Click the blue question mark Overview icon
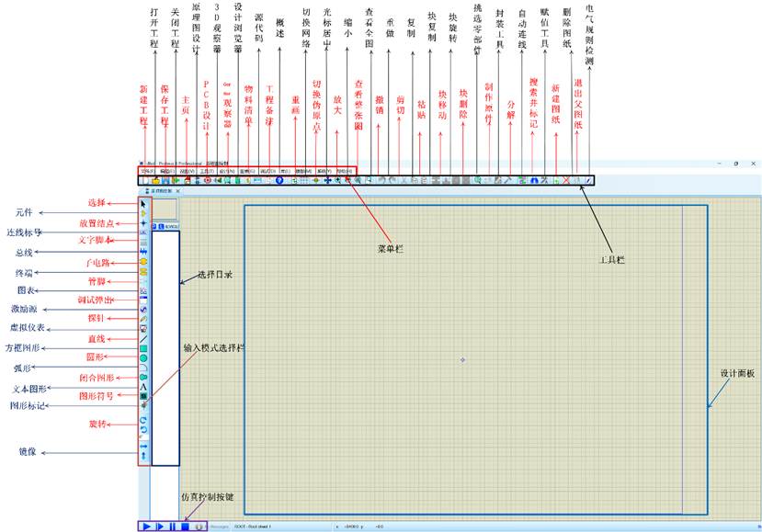Screen dimensions: 762x532 279,180
